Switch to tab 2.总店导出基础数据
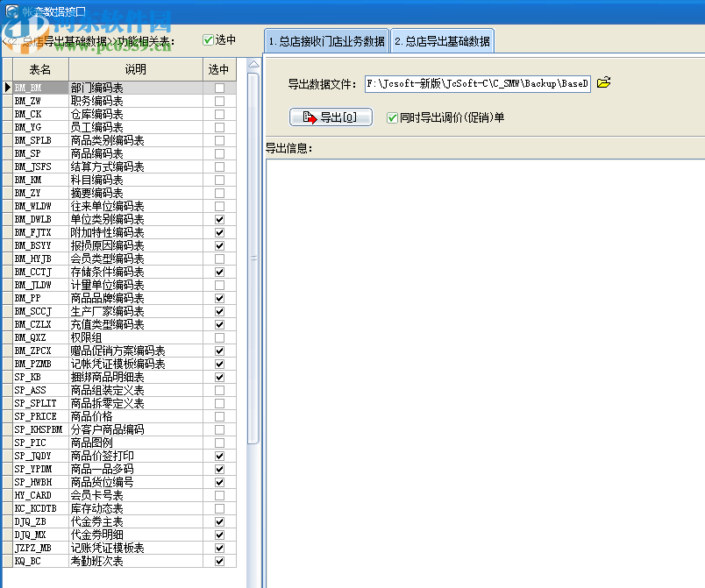 click(x=443, y=41)
